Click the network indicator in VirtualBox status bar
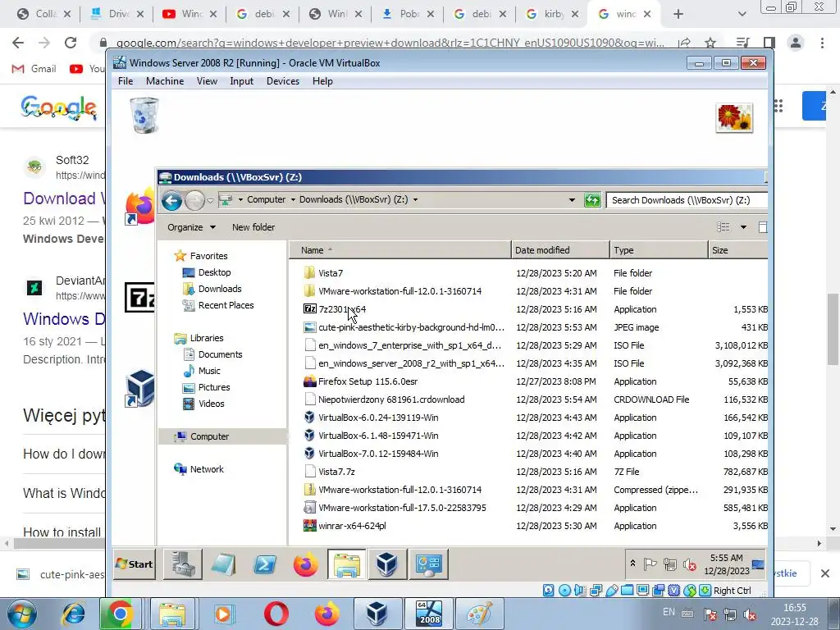 coord(596,591)
